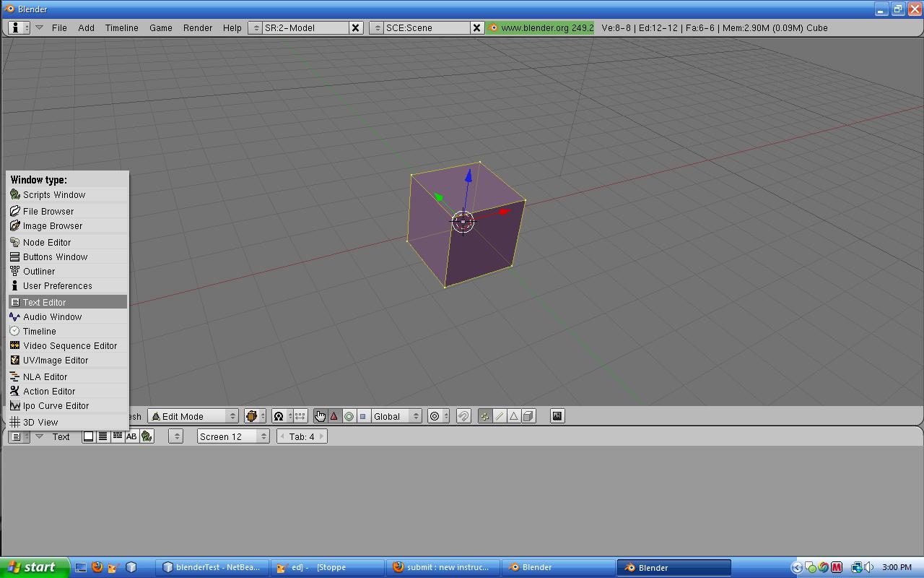Select the viewport shading draw type icon
924x578 pixels.
251,415
